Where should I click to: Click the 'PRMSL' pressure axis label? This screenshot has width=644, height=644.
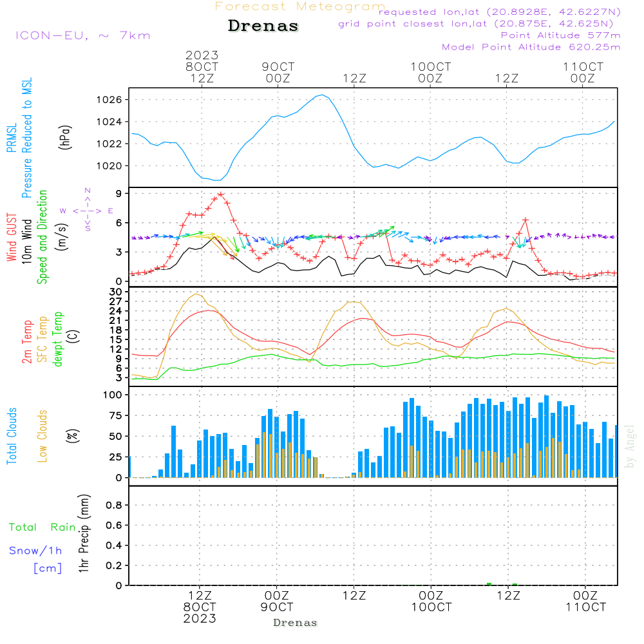pyautogui.click(x=12, y=138)
